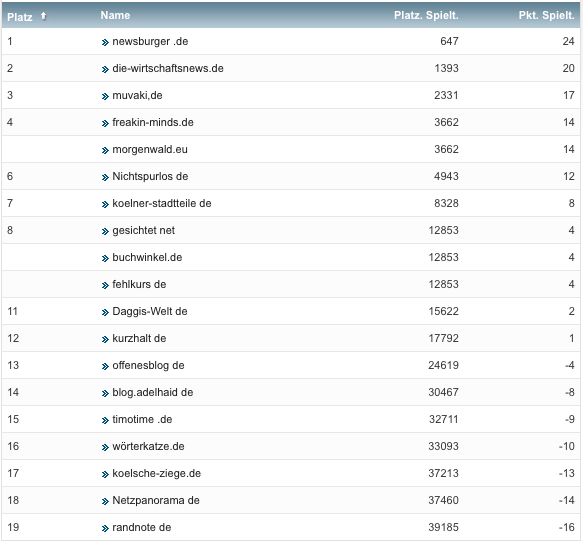Open the muvaki,de link
Image resolution: width=583 pixels, height=544 pixels.
pyautogui.click(x=137, y=95)
